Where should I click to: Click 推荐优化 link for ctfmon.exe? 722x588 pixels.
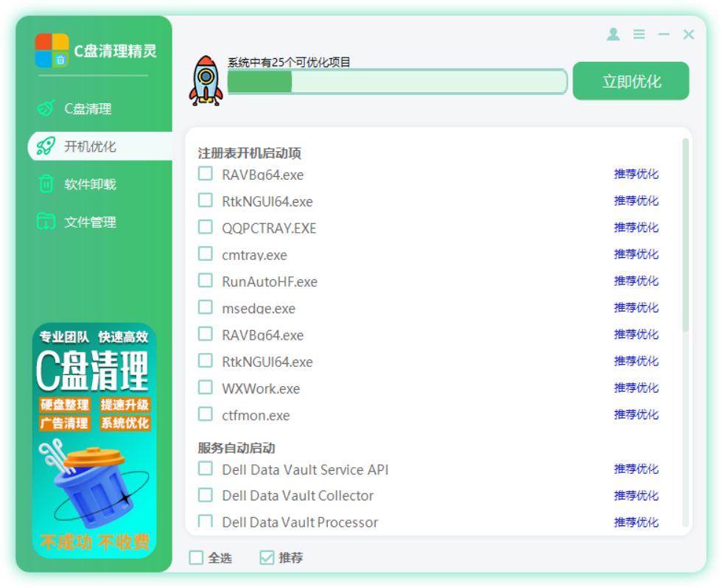click(x=637, y=414)
